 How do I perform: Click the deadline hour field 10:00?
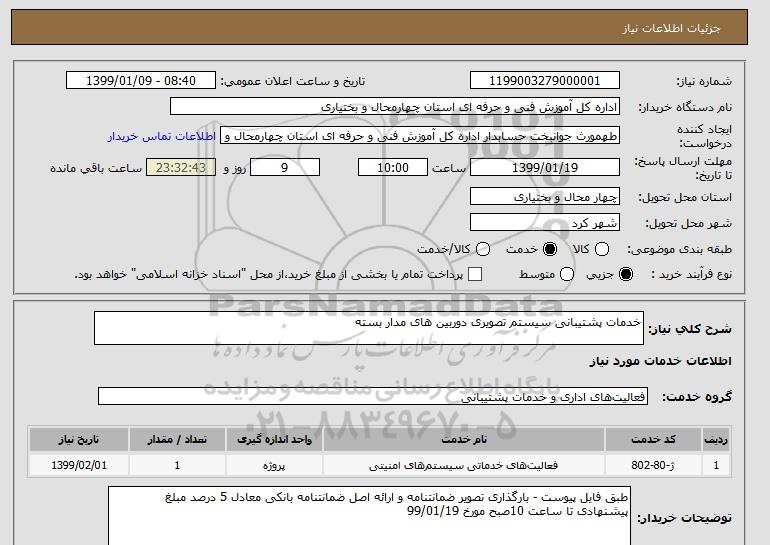coord(393,167)
